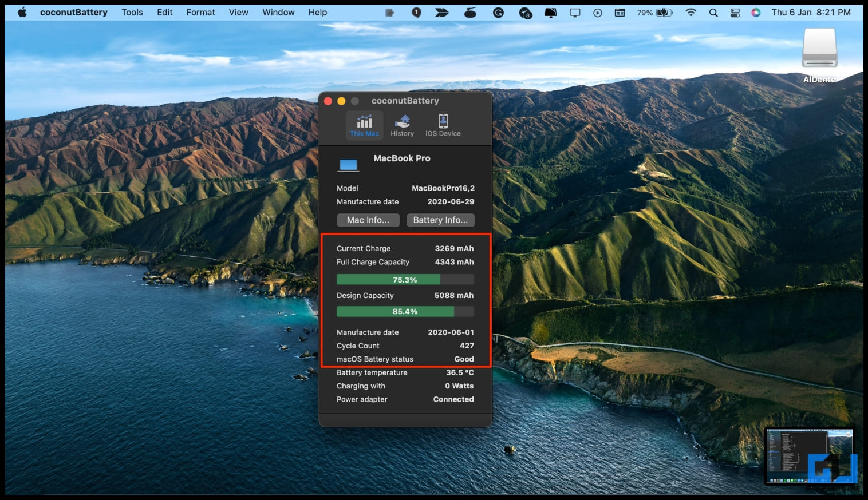Click the MacBook Pro laptop icon
The height and width of the screenshot is (500, 868).
[x=348, y=165]
